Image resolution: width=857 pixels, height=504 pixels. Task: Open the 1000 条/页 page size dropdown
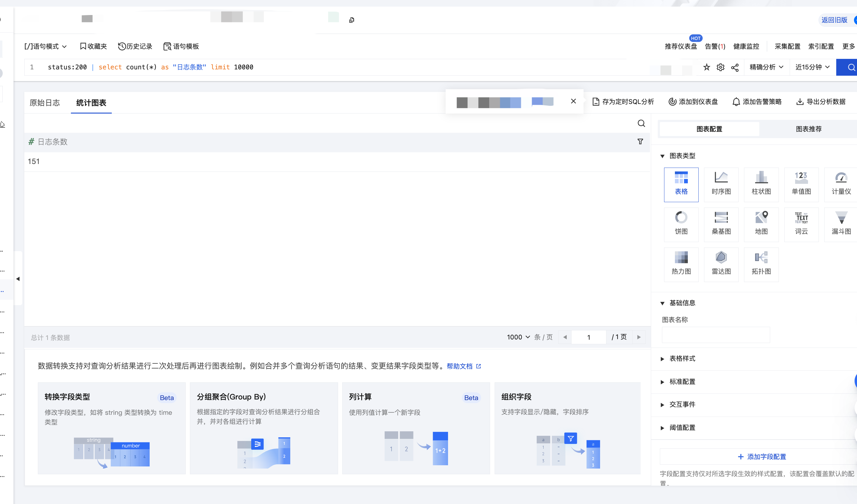point(518,337)
